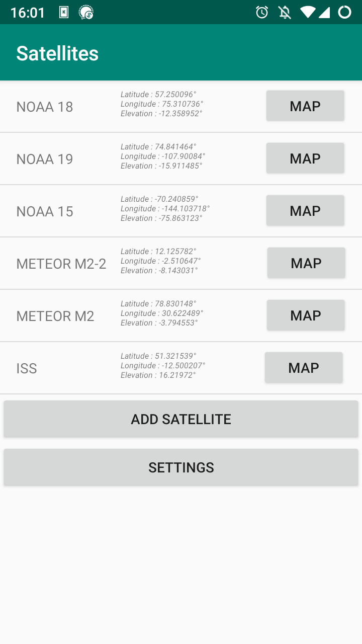
Task: Tap MAP button for METEOR M2
Action: pos(306,315)
